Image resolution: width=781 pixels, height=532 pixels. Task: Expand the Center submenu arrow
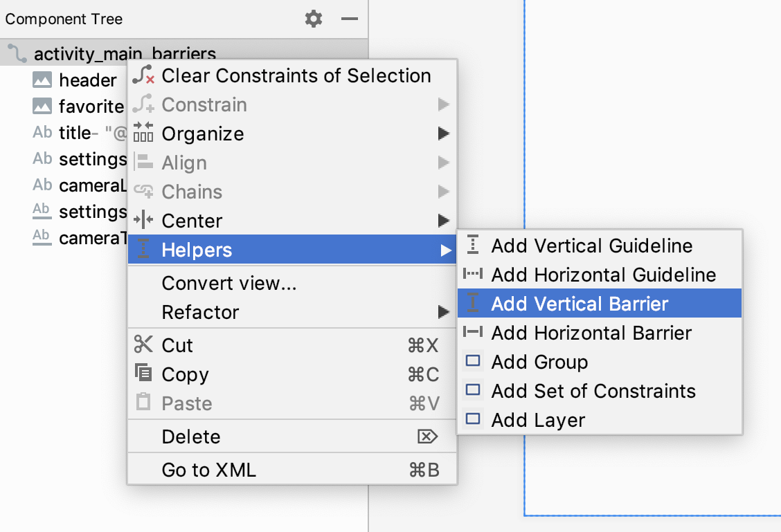(x=444, y=221)
